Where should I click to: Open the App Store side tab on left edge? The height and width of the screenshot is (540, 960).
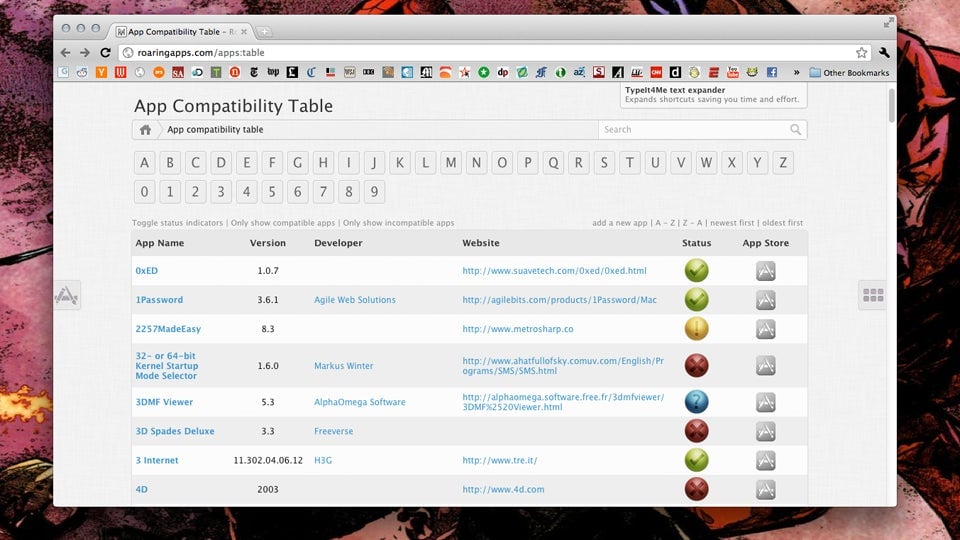(x=67, y=296)
